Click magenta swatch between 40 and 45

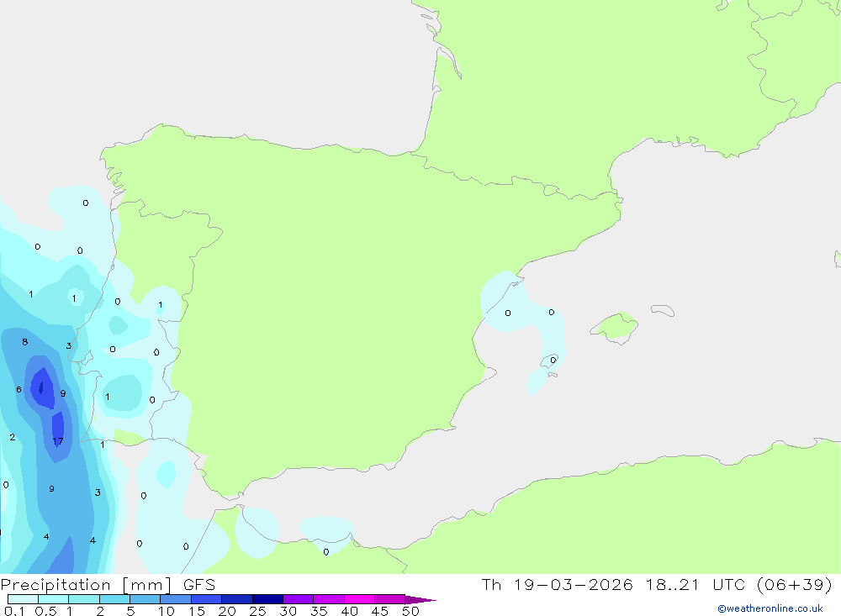[359, 599]
